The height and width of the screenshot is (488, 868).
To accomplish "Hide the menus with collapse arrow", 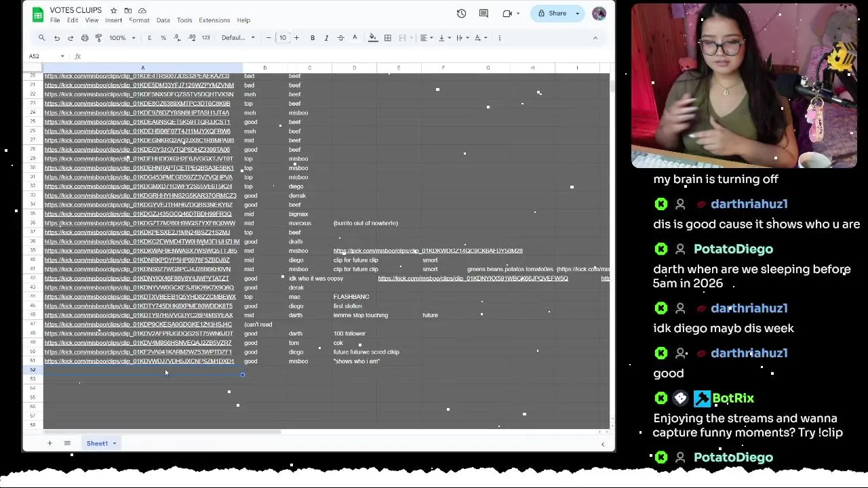I will [x=595, y=38].
